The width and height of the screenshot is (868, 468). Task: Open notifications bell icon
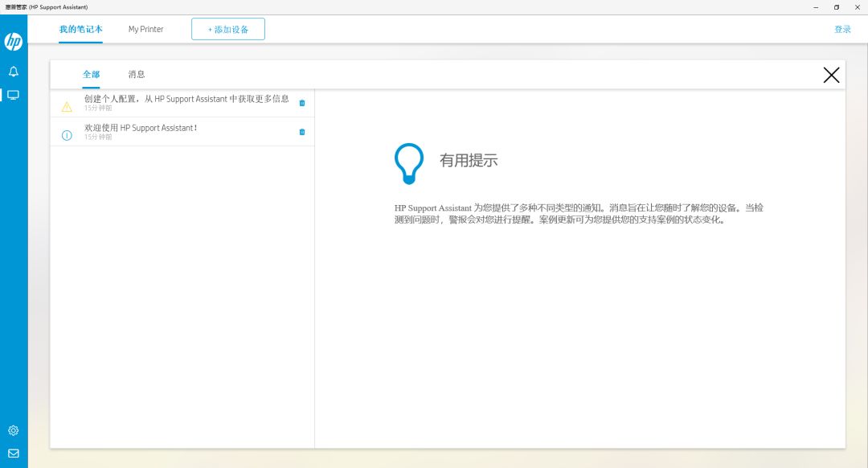(14, 72)
